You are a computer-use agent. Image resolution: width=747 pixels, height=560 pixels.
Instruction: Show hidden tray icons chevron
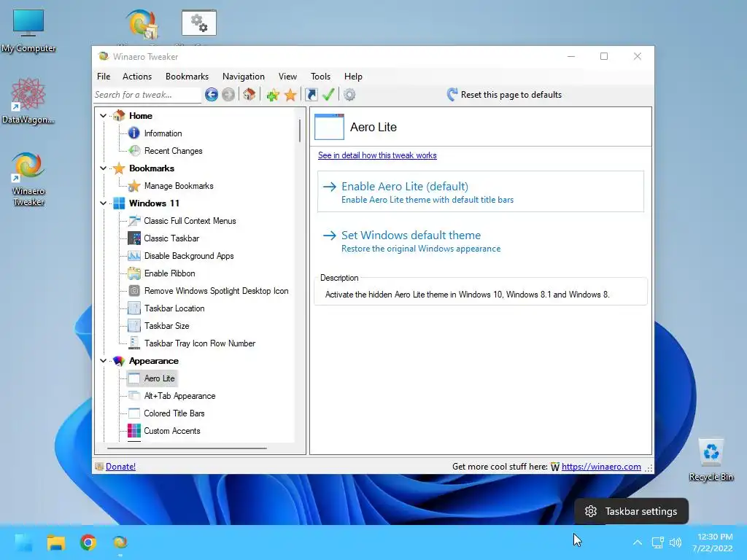(x=638, y=542)
